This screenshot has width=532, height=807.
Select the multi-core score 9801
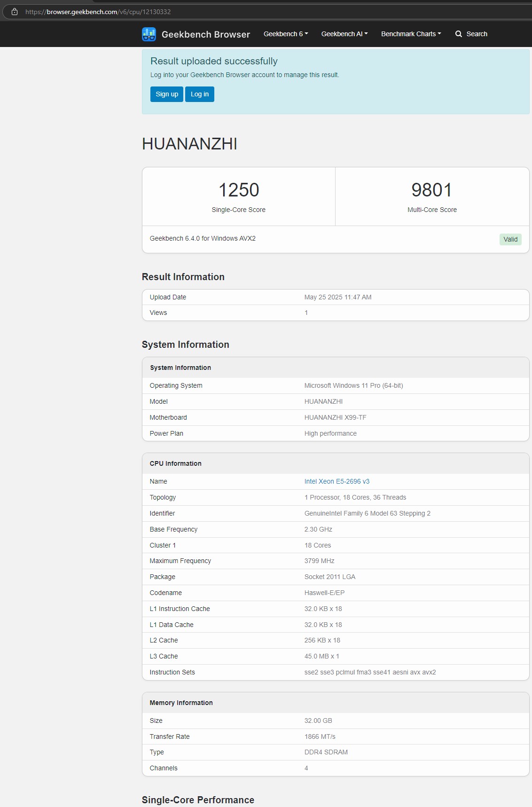point(432,190)
